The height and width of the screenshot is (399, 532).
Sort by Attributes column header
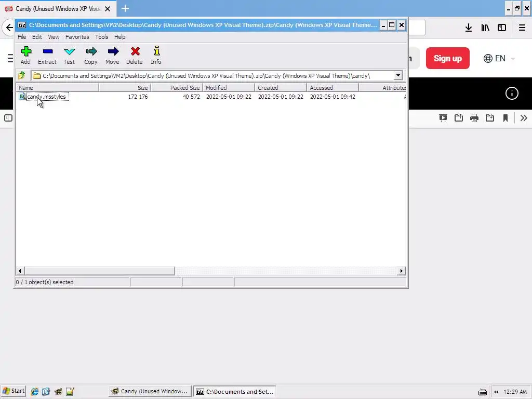pyautogui.click(x=382, y=87)
